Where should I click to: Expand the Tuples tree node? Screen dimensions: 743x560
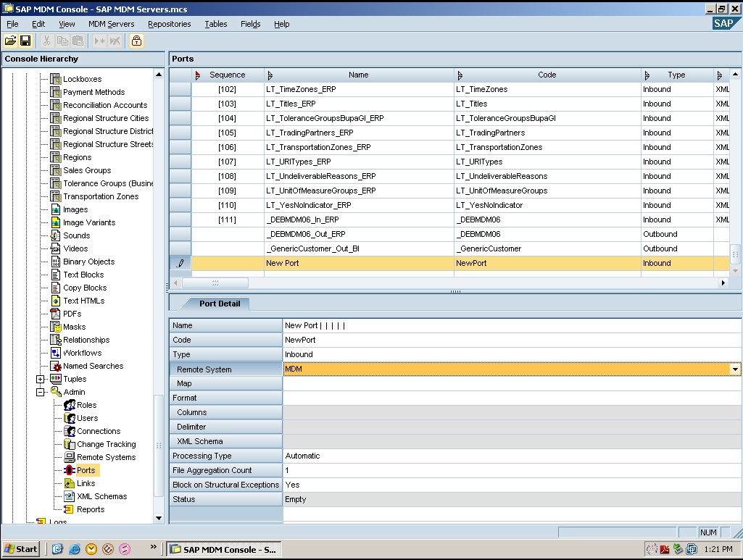[x=42, y=379]
